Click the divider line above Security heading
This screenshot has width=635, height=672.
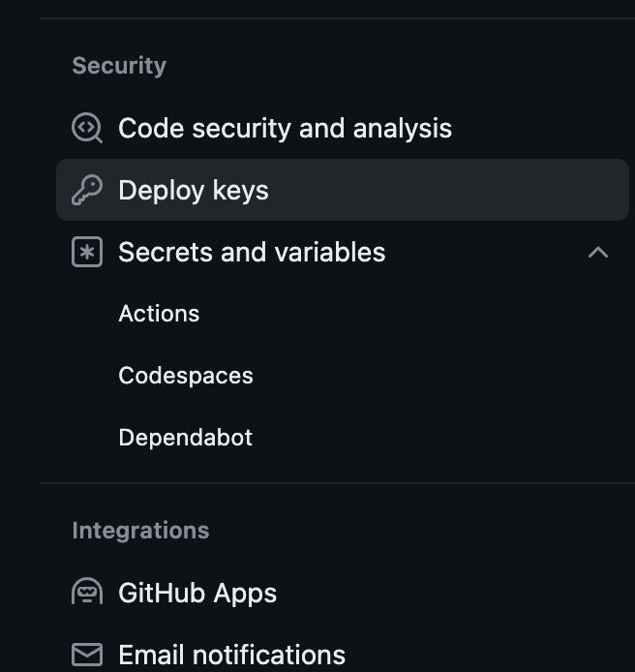pyautogui.click(x=337, y=18)
